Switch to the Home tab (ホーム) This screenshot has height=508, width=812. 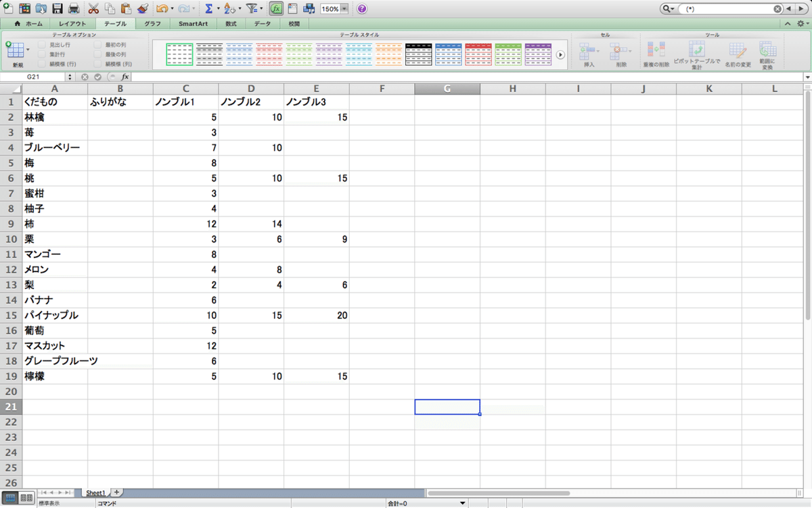pos(28,24)
